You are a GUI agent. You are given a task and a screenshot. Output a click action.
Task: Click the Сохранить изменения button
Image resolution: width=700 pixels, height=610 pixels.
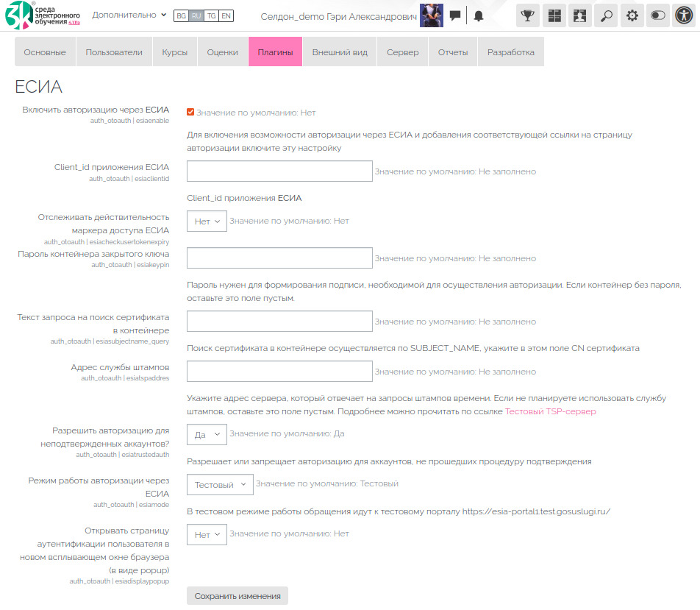coord(238,596)
